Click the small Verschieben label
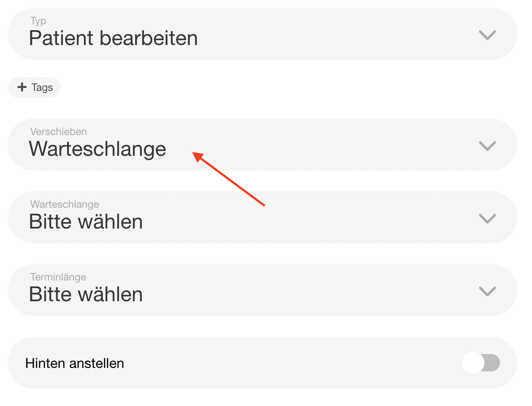The height and width of the screenshot is (406, 532). pos(58,132)
